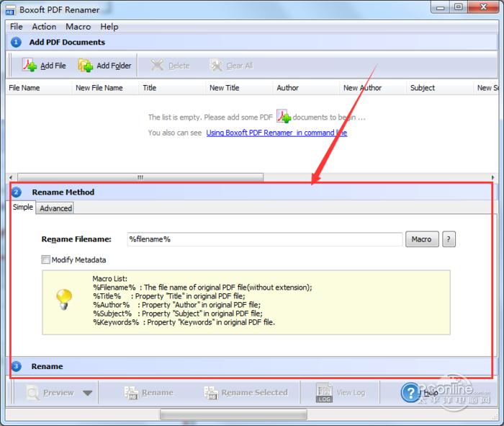
Task: Click the Boxoft PDF Renamer title icon
Action: tap(10, 11)
